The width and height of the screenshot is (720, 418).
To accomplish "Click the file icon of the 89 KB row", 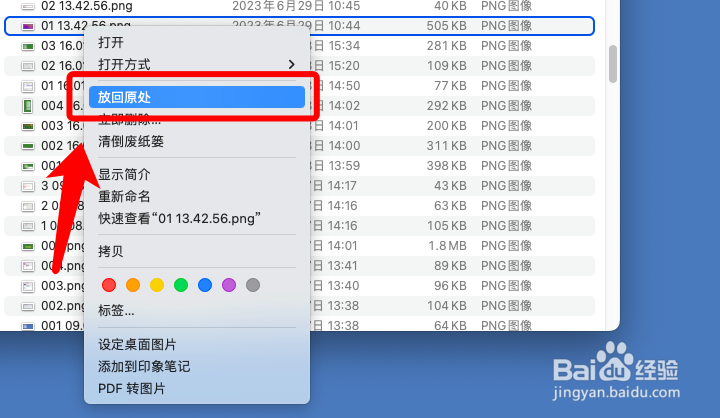I will [28, 266].
